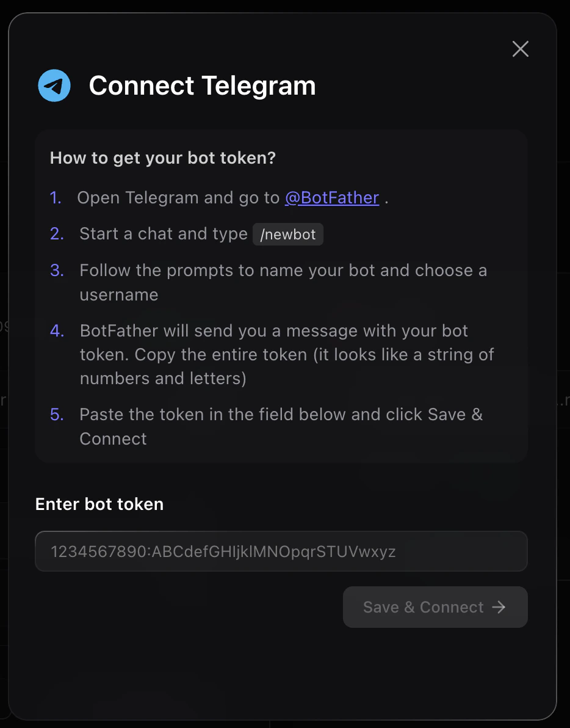This screenshot has height=728, width=570.
Task: Click the step 2 numeral in the instructions
Action: [56, 234]
